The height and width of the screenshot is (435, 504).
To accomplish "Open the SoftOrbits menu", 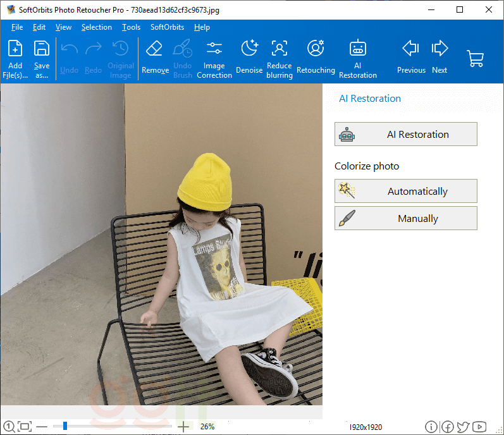I will click(167, 27).
